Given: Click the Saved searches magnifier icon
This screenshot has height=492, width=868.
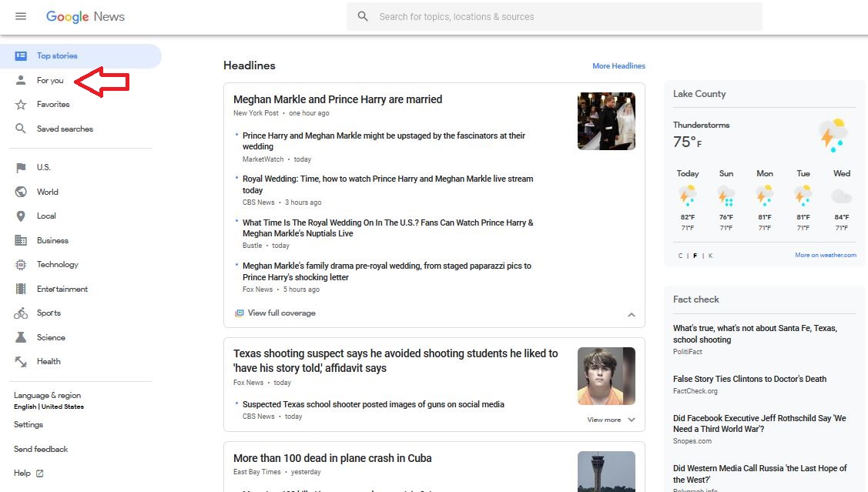Looking at the screenshot, I should point(21,129).
